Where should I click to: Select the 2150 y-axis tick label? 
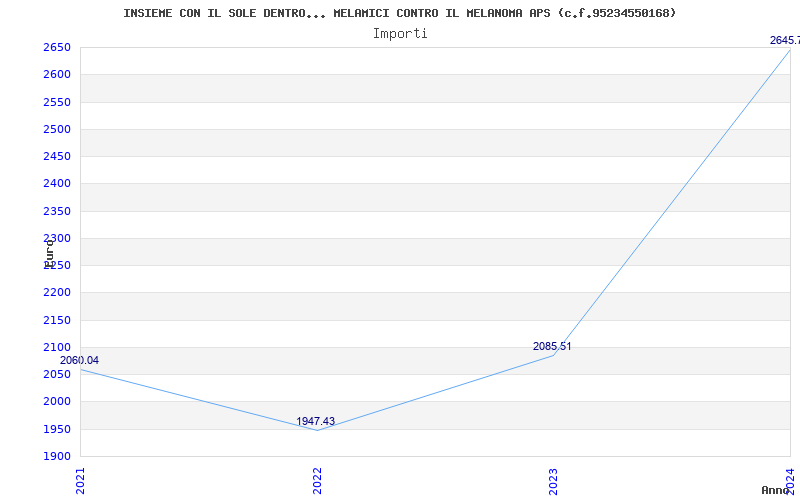point(57,320)
